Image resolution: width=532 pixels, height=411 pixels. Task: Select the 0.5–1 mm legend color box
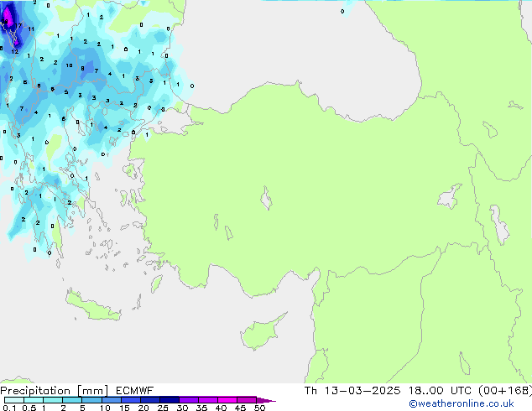[34, 400]
